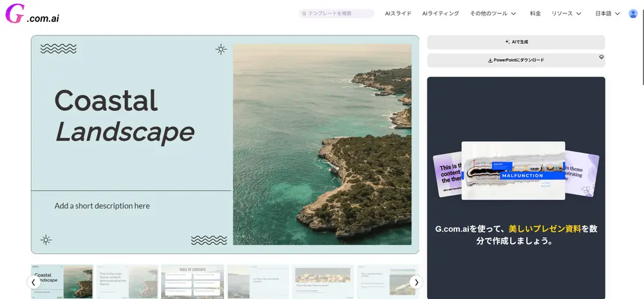The height and width of the screenshot is (299, 644).
Task: Select the sixth slide thumbnail
Action: (388, 282)
